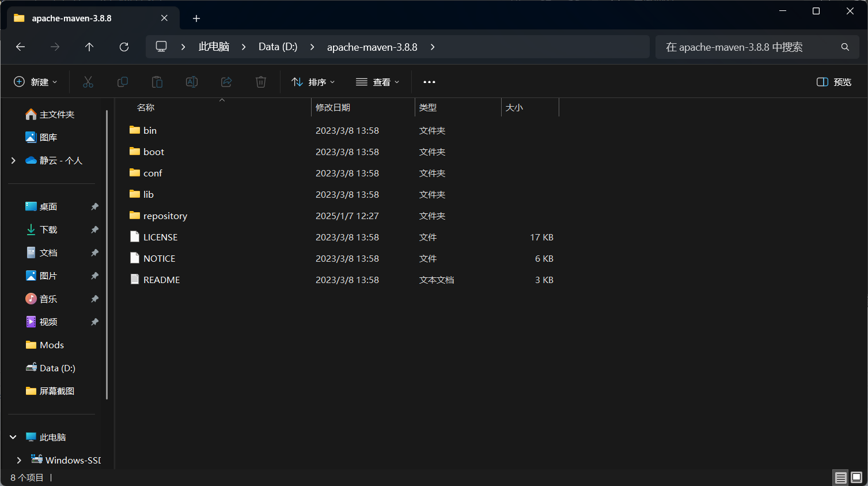868x486 pixels.
Task: Collapse the 此电脑 tree node
Action: (13, 437)
